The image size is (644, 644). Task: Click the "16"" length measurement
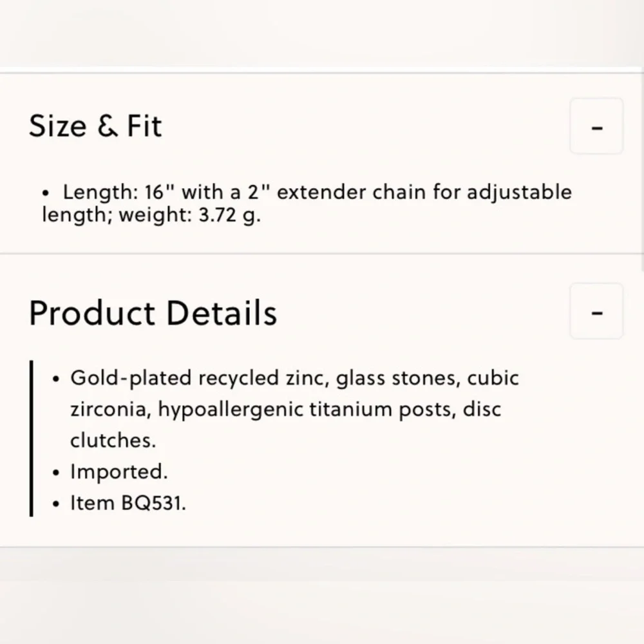pyautogui.click(x=159, y=192)
